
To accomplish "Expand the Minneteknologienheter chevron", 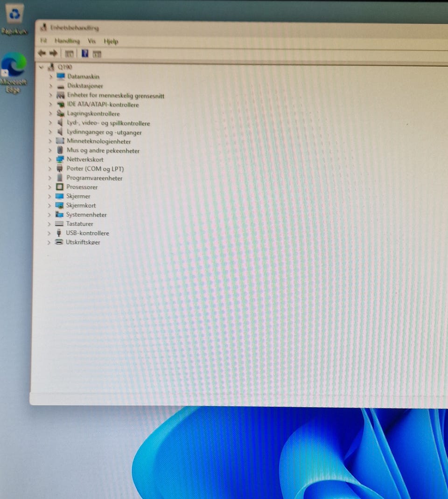I will coord(50,141).
